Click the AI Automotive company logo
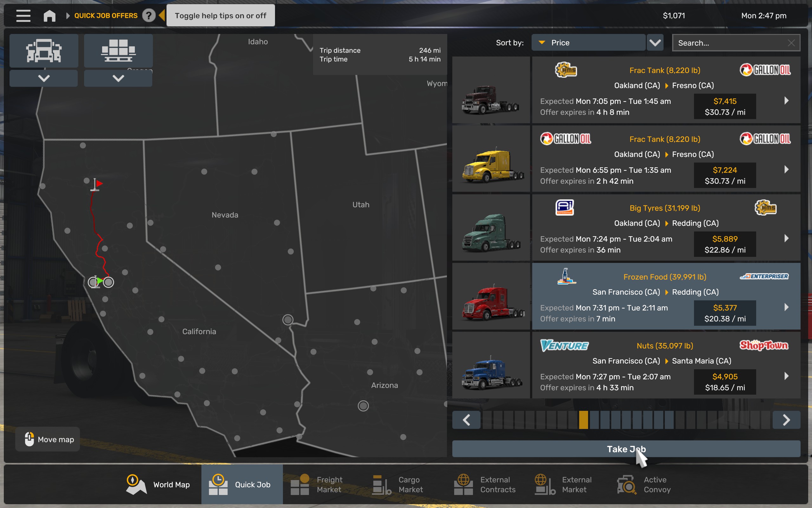Screen dimensions: 812x508 565,207
